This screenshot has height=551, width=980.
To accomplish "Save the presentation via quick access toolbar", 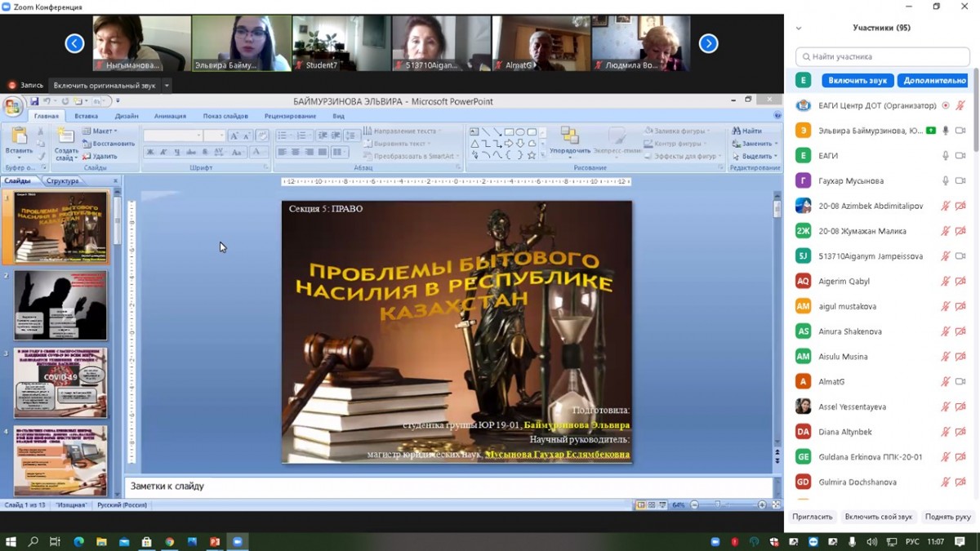I will coord(34,102).
